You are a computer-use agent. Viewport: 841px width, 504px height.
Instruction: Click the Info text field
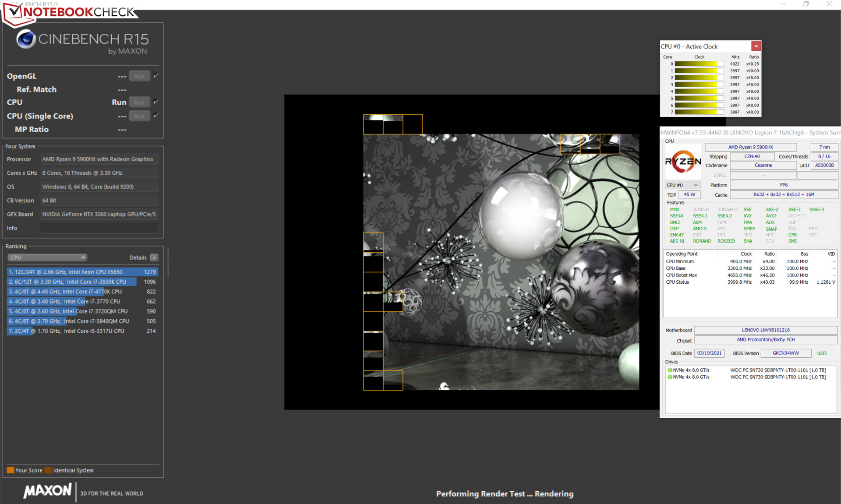99,228
